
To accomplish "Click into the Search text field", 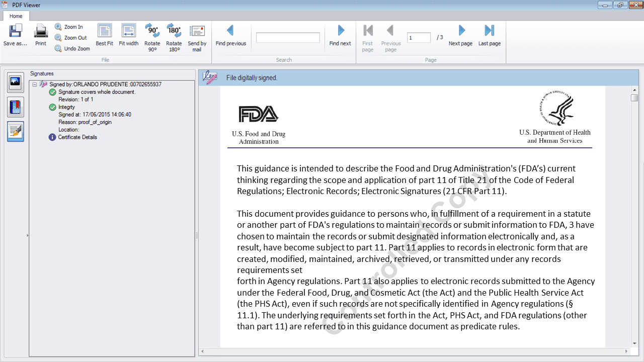I will (x=288, y=38).
